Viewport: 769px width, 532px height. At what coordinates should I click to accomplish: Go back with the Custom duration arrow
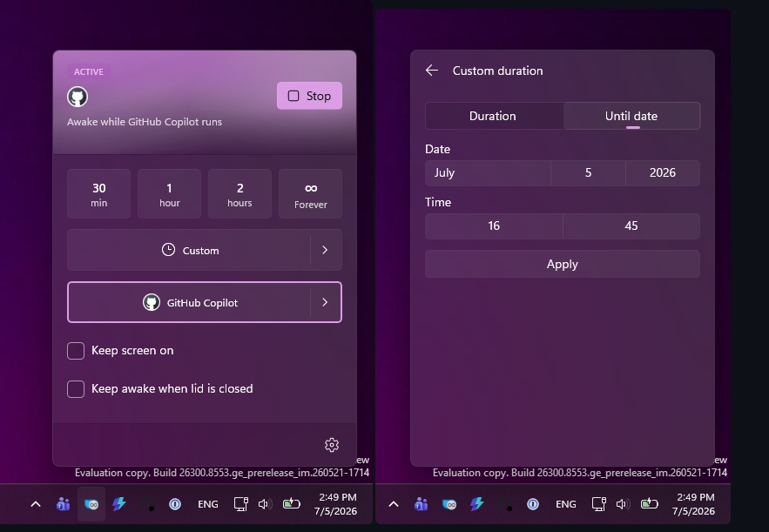coord(432,71)
